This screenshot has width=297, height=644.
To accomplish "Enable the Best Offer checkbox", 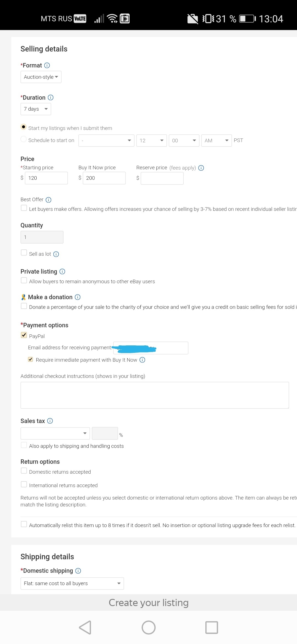I will click(24, 208).
